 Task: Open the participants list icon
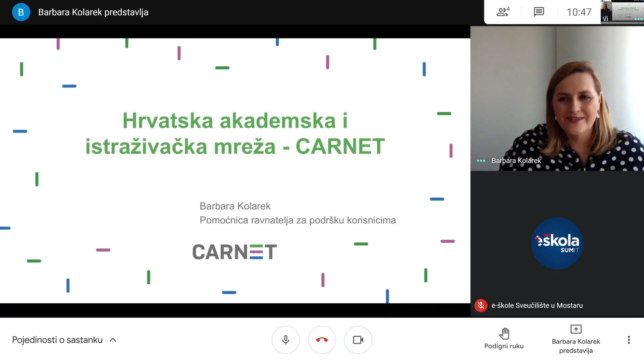point(503,12)
